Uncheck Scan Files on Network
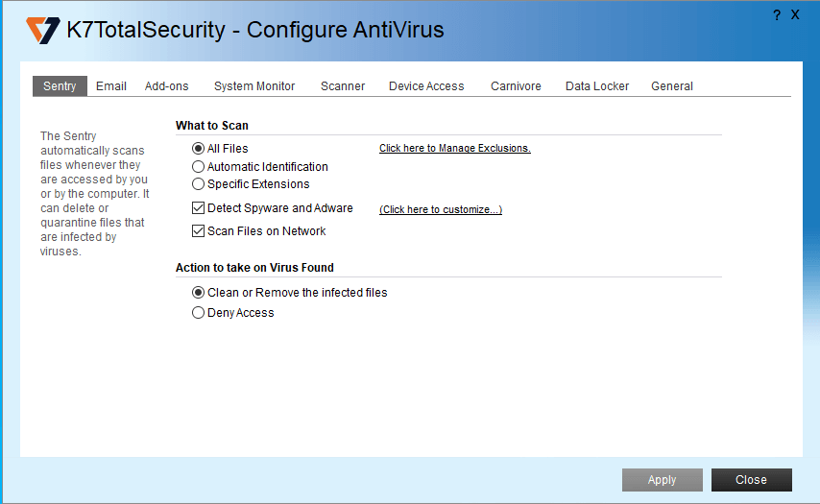 pyautogui.click(x=199, y=231)
